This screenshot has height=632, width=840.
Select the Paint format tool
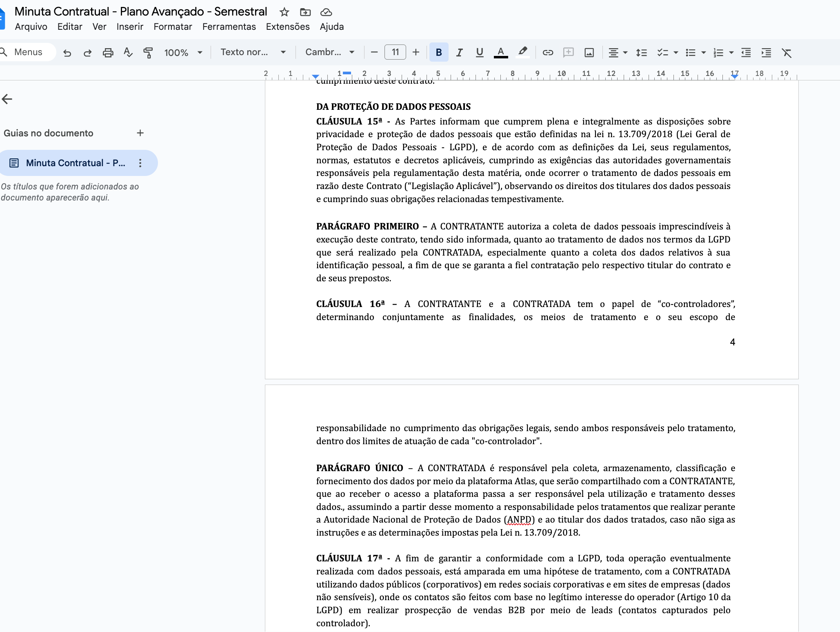148,53
